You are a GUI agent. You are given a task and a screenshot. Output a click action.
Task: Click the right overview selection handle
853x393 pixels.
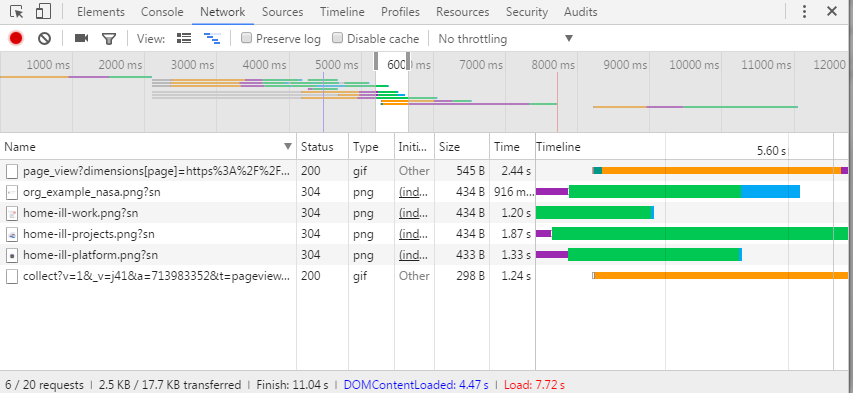point(409,61)
